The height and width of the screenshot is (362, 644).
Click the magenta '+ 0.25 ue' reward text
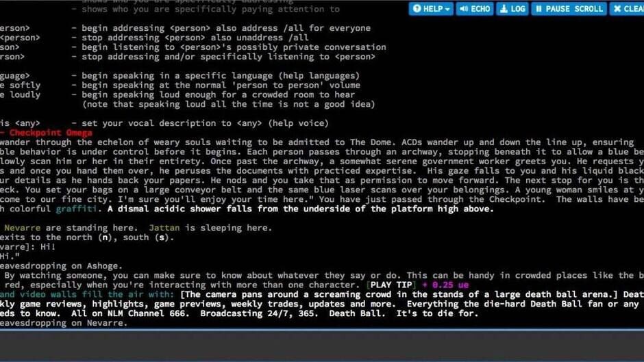(449, 285)
